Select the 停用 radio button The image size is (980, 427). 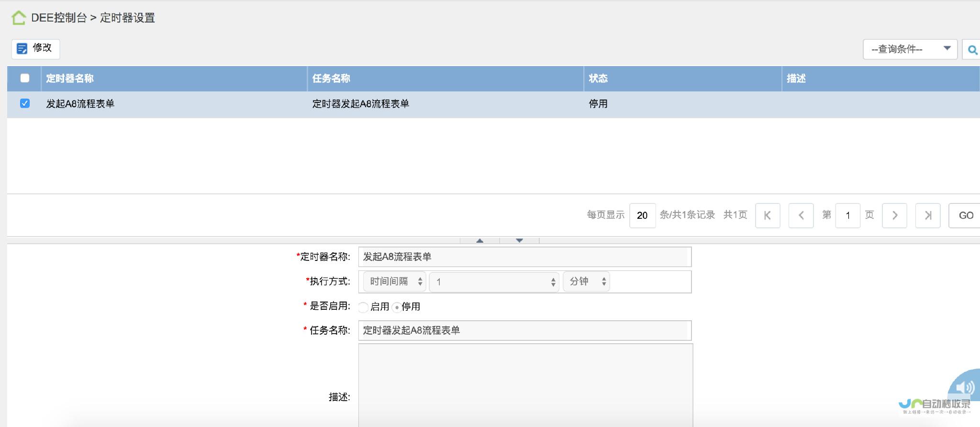coord(397,307)
